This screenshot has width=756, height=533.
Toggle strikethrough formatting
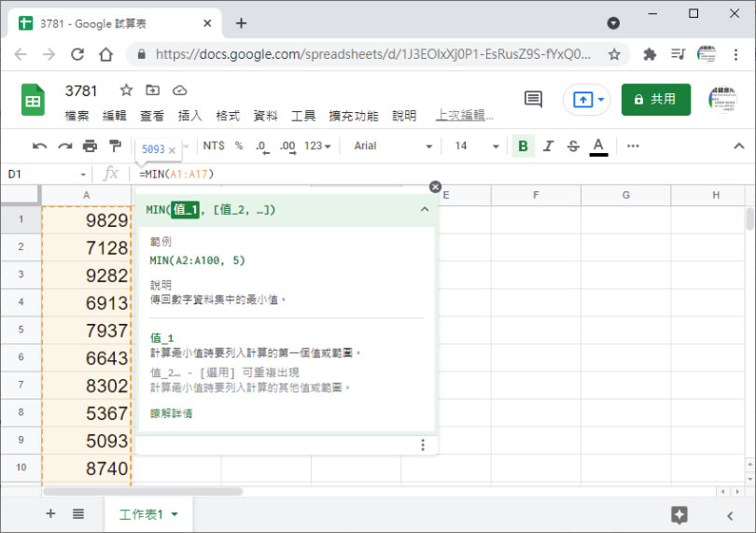[573, 146]
